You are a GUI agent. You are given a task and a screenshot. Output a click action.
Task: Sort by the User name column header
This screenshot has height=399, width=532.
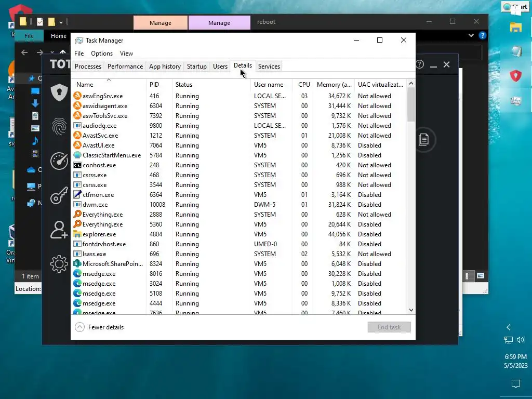pos(271,85)
